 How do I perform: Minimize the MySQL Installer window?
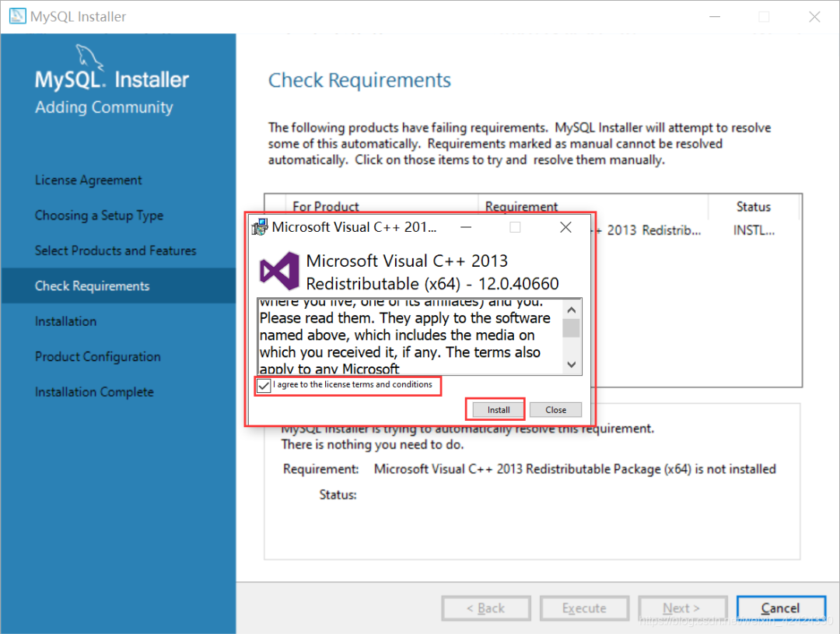point(715,16)
